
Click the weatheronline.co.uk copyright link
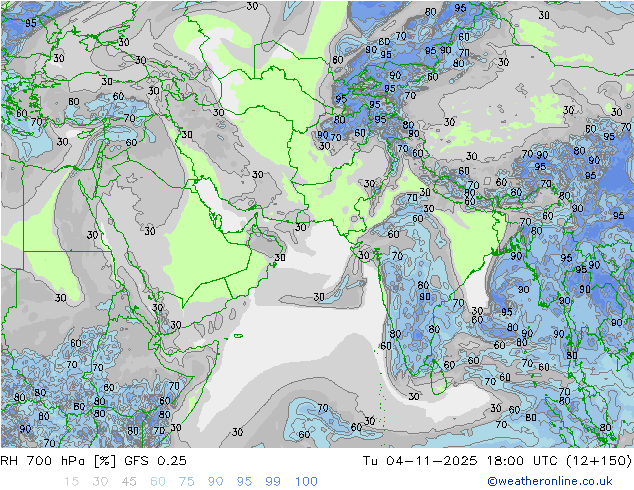coord(550,481)
